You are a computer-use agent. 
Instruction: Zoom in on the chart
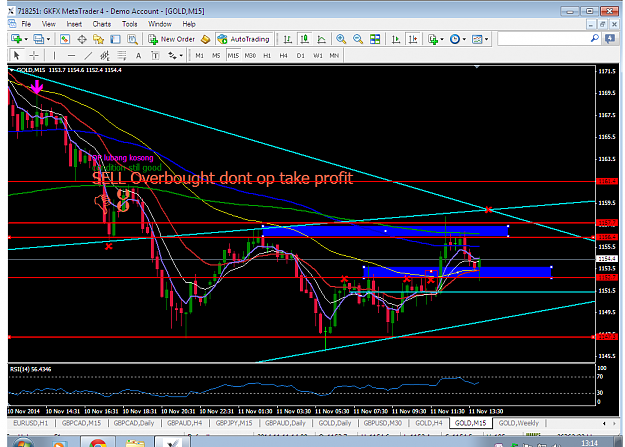pos(341,39)
